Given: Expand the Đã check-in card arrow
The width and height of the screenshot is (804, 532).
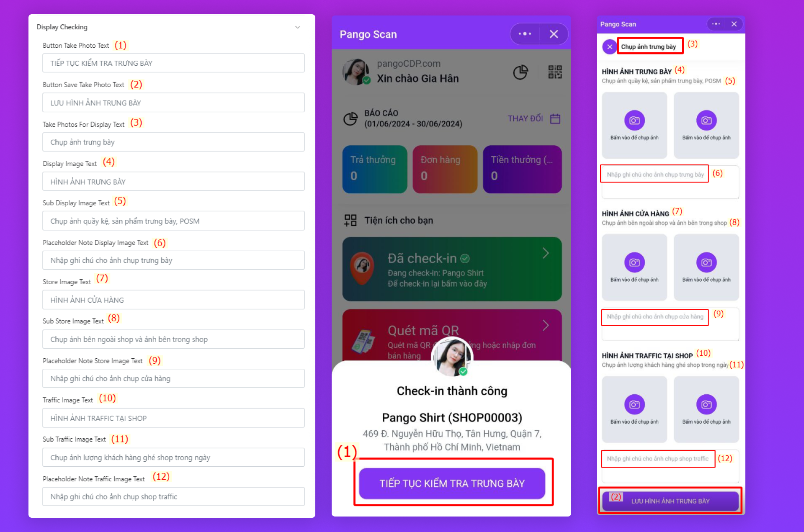Looking at the screenshot, I should coord(546,253).
